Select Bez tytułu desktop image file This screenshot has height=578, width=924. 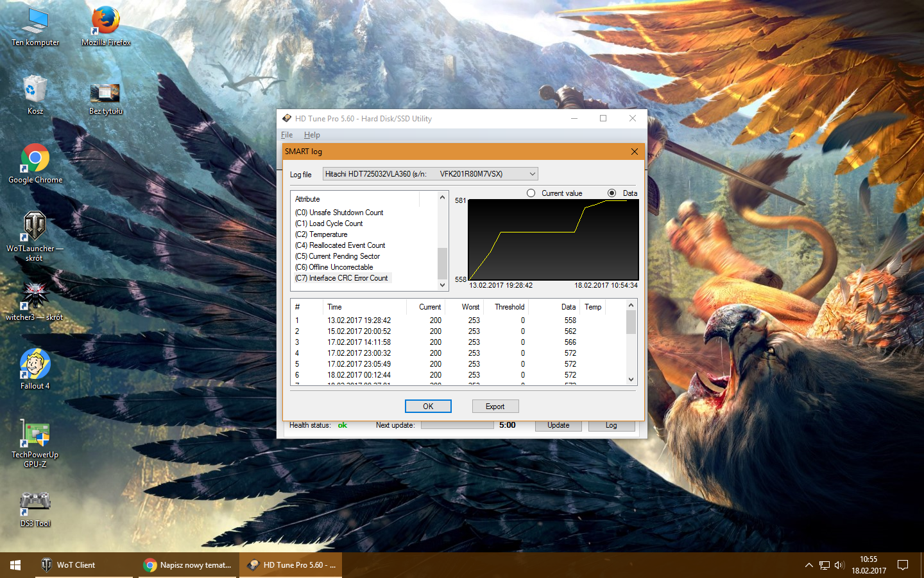coord(106,98)
